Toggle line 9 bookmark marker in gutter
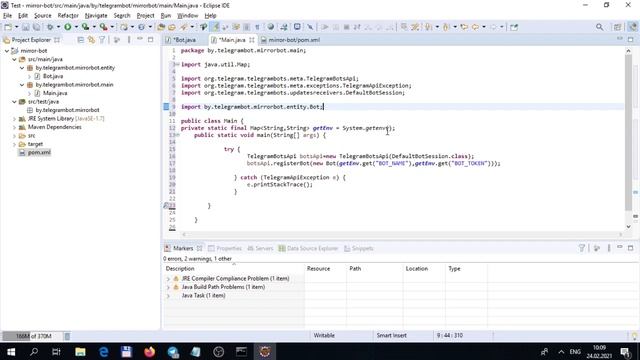The height and width of the screenshot is (360, 640). (166, 107)
